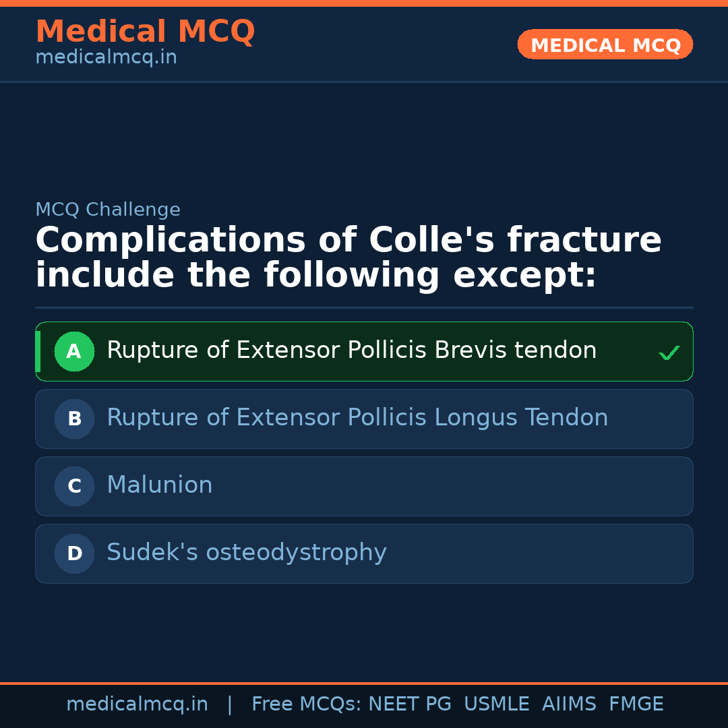Select Rupture of Extensor Pollicis Brevis tendon
This screenshot has height=728, width=728.
click(x=351, y=351)
